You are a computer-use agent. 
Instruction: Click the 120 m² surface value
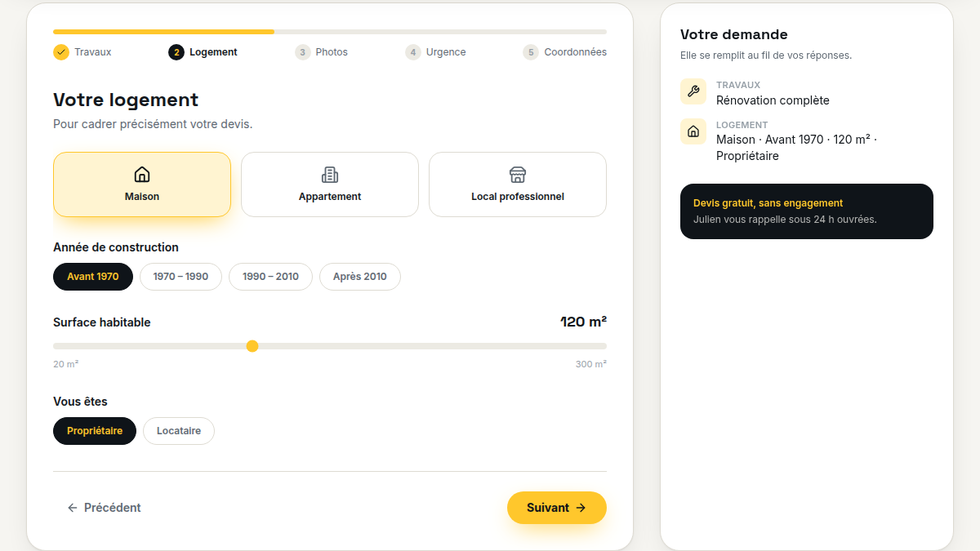click(x=583, y=322)
